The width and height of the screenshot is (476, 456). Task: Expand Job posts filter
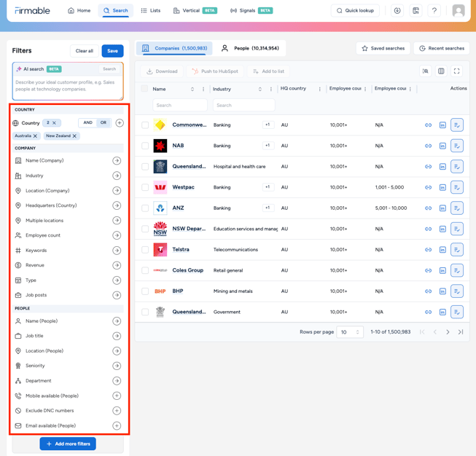[117, 295]
